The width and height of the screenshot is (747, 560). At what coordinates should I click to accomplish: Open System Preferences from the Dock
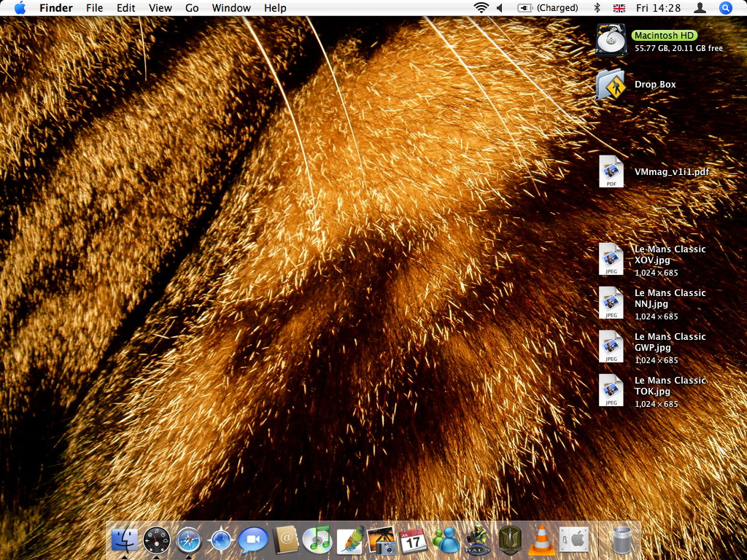point(574,540)
